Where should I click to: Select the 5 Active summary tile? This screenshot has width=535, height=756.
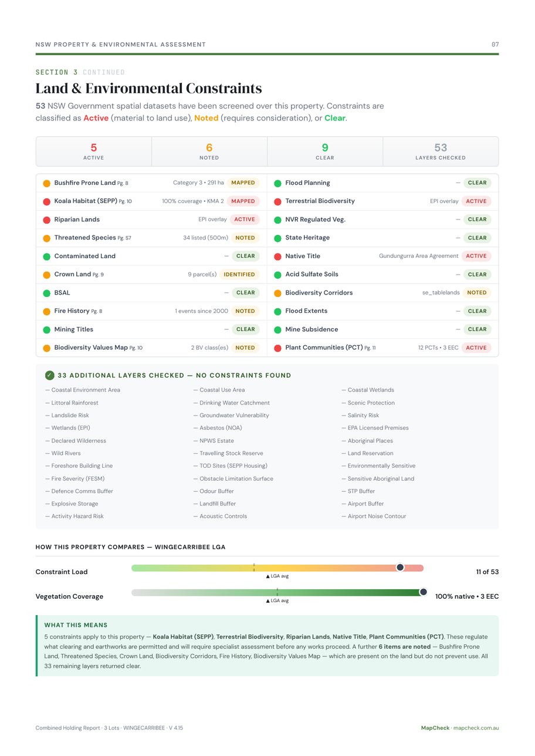[94, 151]
